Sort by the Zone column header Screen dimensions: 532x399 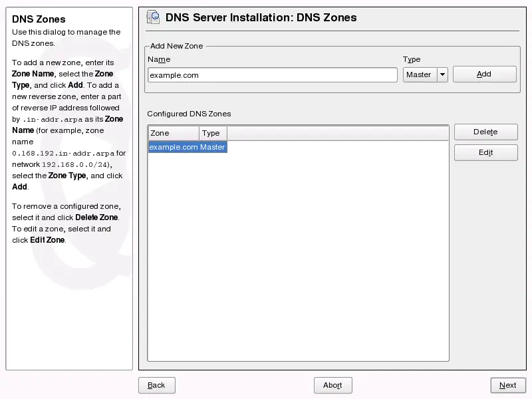click(x=173, y=133)
